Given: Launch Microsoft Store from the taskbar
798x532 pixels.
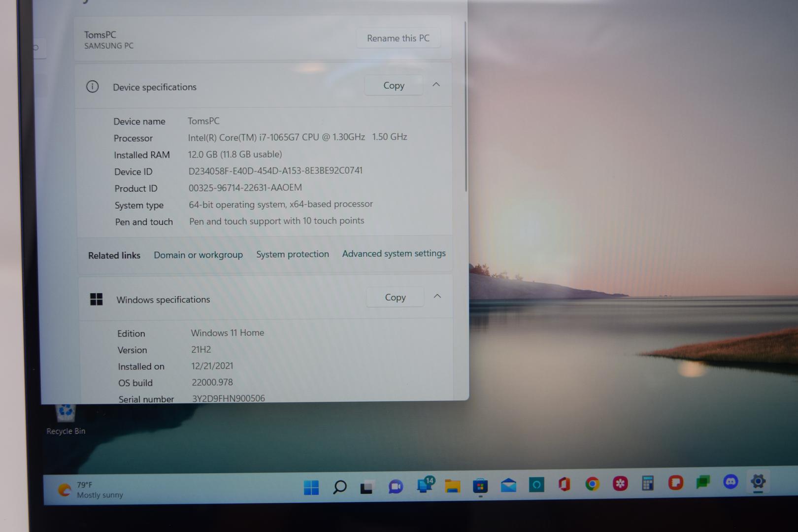Looking at the screenshot, I should click(480, 486).
